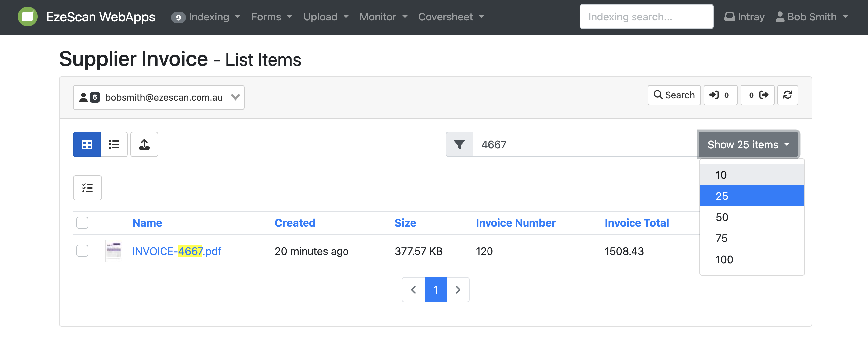Click the upload document icon
Image resolution: width=868 pixels, height=356 pixels.
144,145
